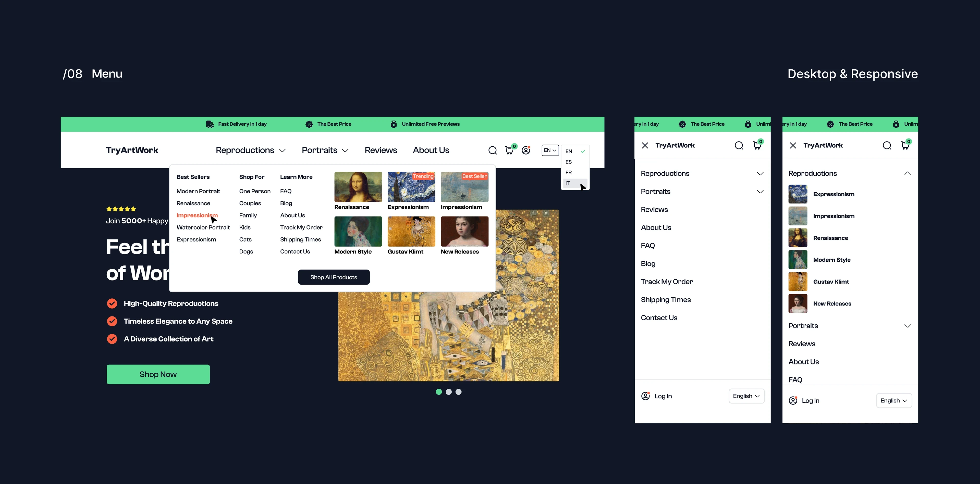Click the Shop All Products button
Screen dimensions: 980x484
[334, 277]
